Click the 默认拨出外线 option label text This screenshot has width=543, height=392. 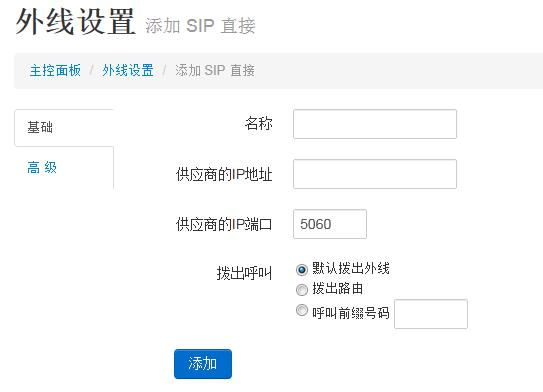[x=351, y=268]
